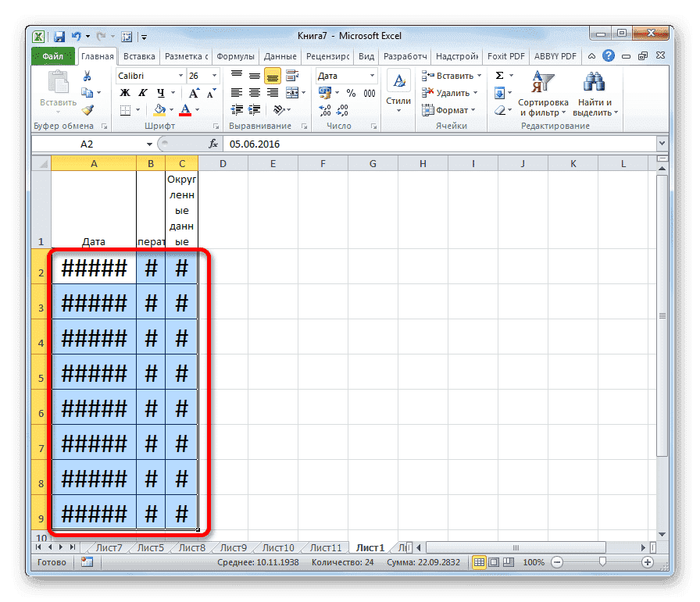This screenshot has width=700, height=602.
Task: Switch to the Формулы ribbon tab
Action: point(237,56)
